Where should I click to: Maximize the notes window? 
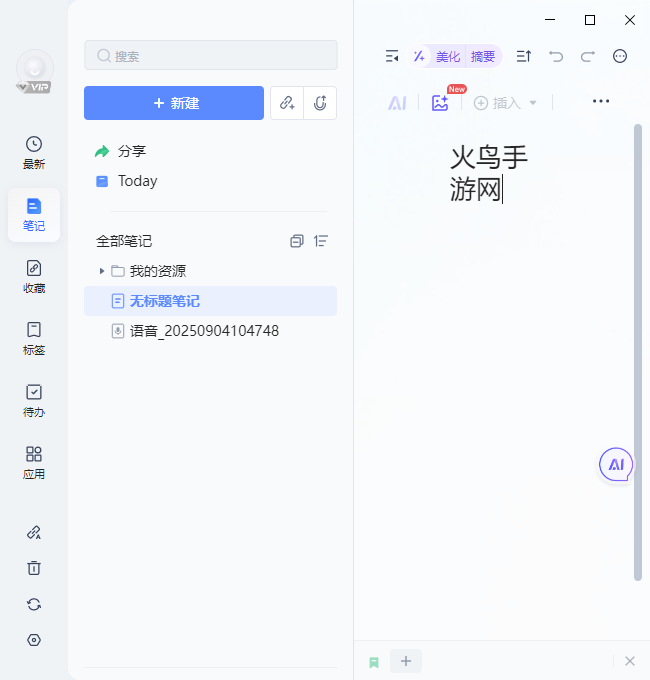590,20
